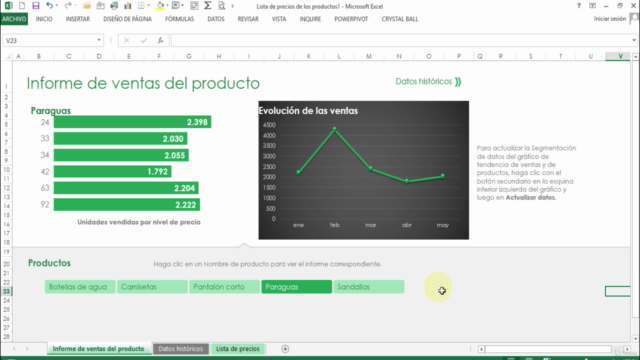The height and width of the screenshot is (360, 640).
Task: Open the Redo history dropdown arrow
Action: [x=76, y=6]
